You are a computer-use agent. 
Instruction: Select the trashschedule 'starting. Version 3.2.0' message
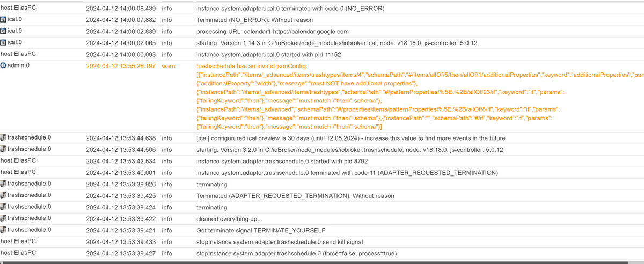point(349,150)
